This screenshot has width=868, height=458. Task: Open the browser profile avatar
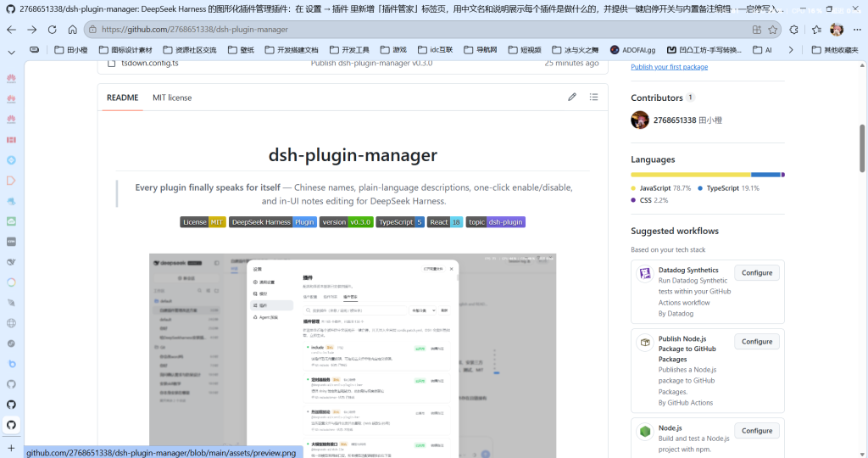[837, 30]
